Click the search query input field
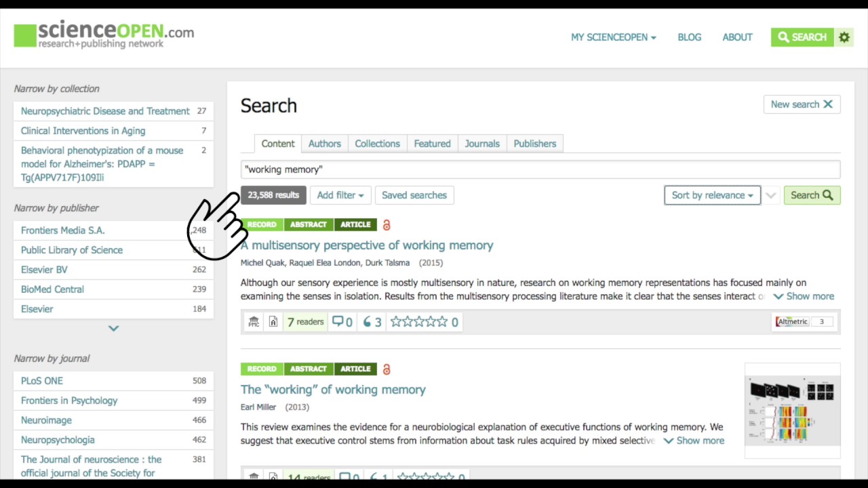Screen dimensions: 868x488 [540, 169]
